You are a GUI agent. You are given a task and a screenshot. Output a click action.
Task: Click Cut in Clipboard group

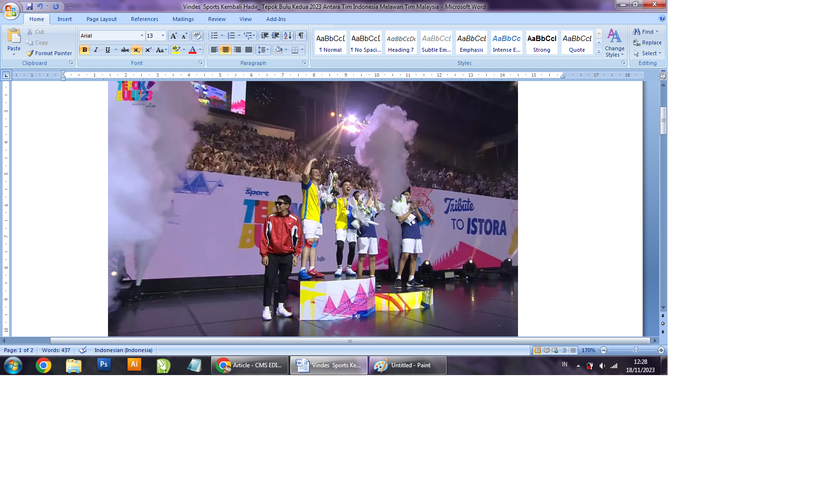pyautogui.click(x=36, y=32)
